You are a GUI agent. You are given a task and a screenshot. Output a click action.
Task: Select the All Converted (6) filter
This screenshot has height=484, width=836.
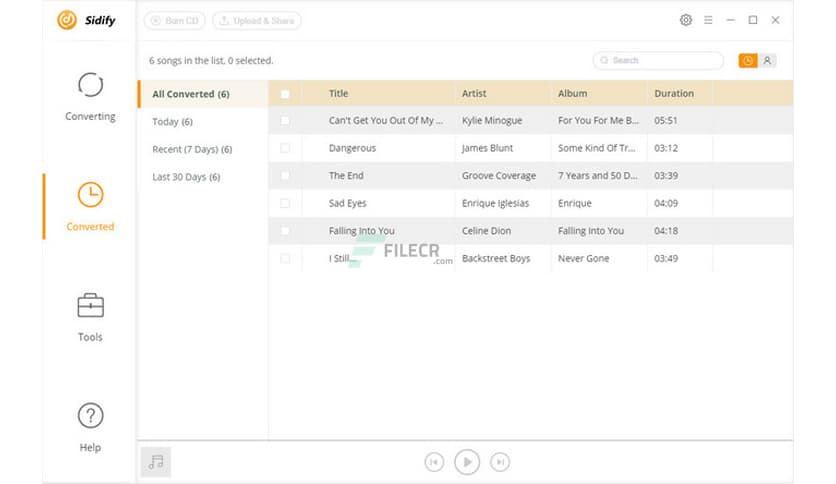203,94
